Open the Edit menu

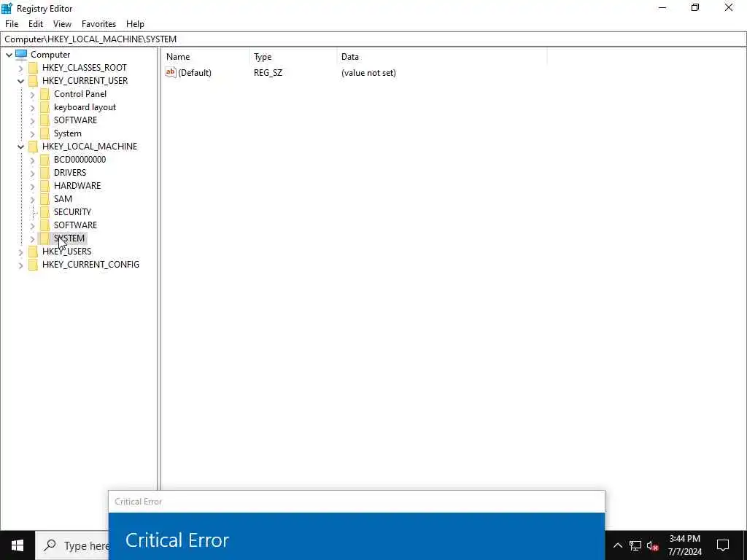[x=36, y=24]
